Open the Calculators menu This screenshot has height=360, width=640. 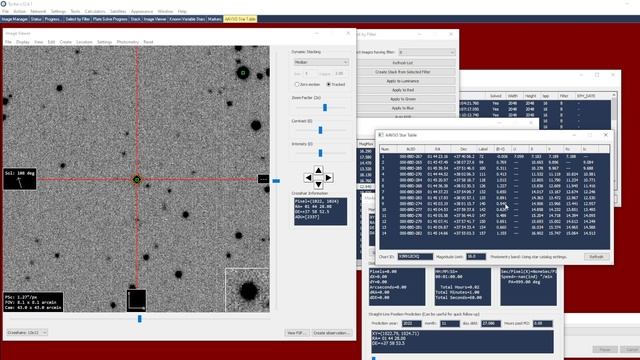click(x=95, y=11)
